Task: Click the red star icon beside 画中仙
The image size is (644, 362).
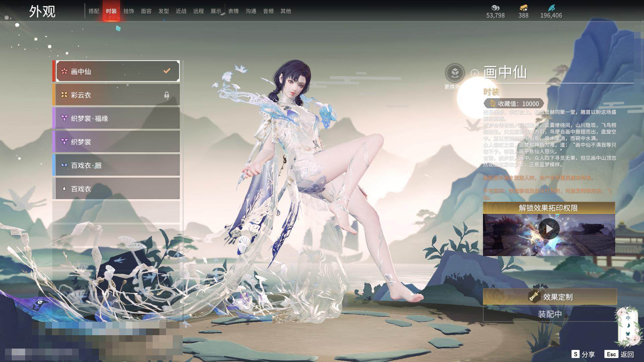Action: coord(64,71)
